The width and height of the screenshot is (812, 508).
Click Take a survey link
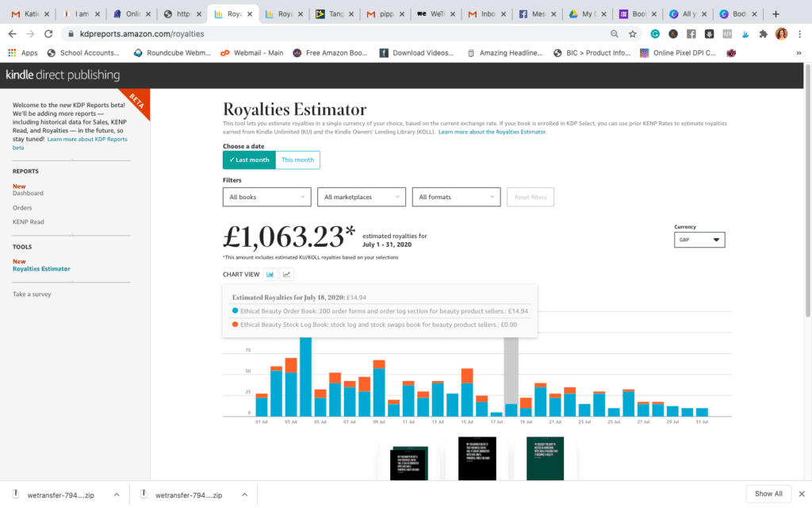pyautogui.click(x=32, y=294)
